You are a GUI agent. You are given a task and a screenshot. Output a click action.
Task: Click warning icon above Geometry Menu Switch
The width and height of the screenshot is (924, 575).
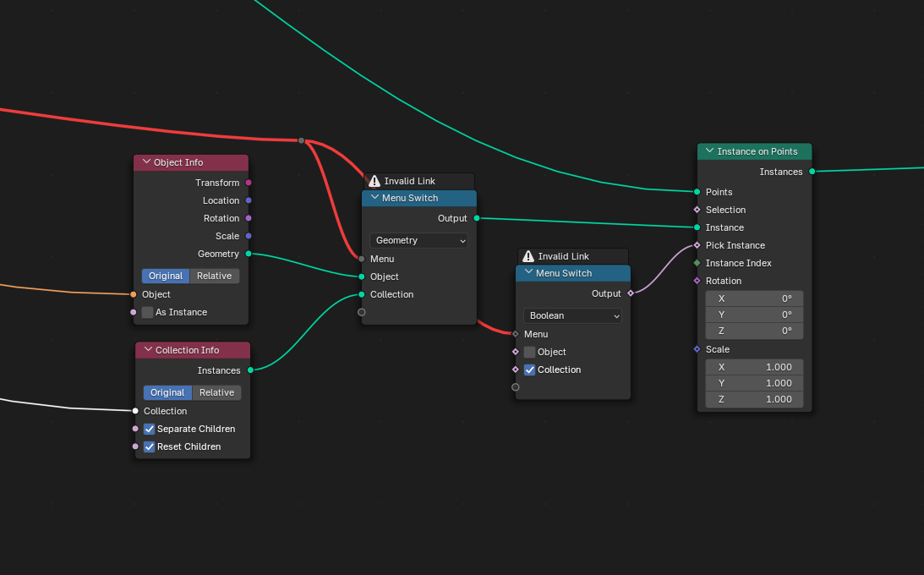pyautogui.click(x=375, y=181)
